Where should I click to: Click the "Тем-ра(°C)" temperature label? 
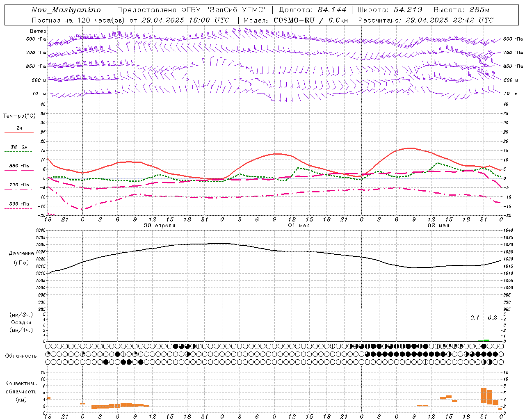tap(19, 116)
